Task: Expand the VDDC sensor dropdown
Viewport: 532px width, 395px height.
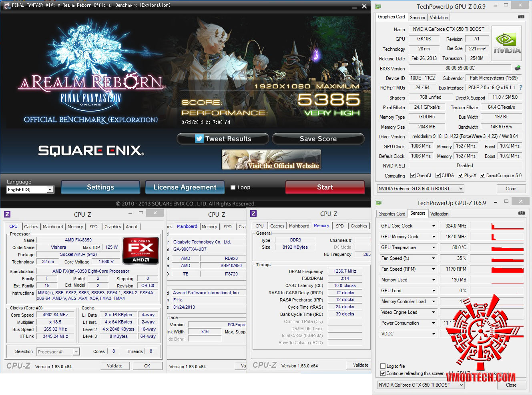Action: pos(434,334)
